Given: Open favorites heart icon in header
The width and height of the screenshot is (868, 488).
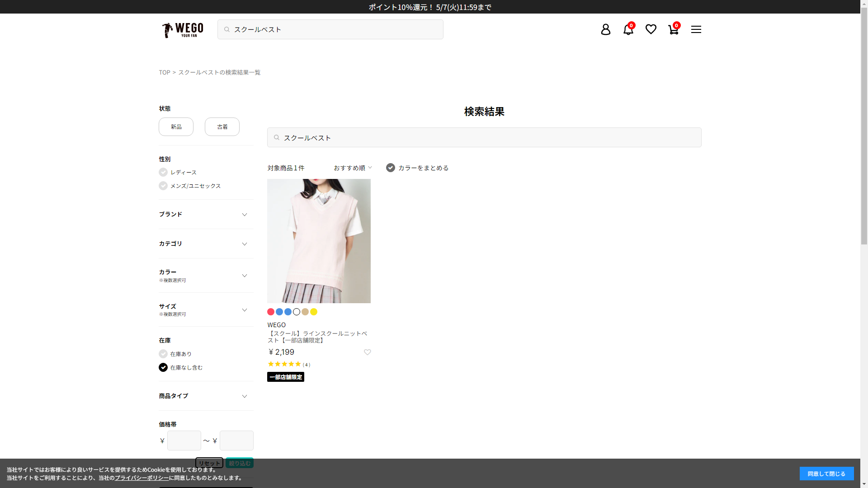Looking at the screenshot, I should coord(651,29).
